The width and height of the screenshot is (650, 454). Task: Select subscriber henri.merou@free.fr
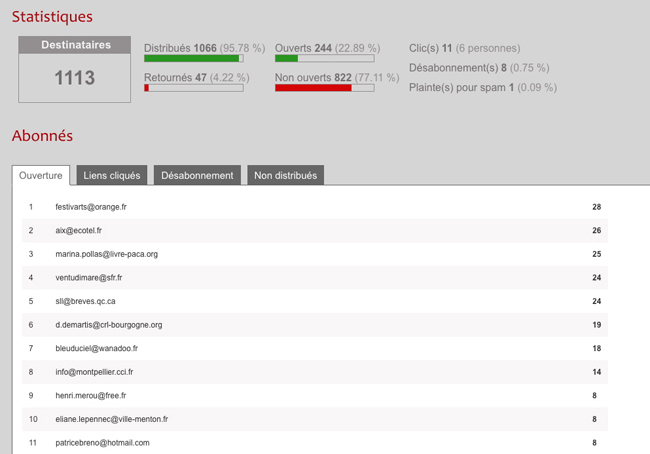[91, 396]
